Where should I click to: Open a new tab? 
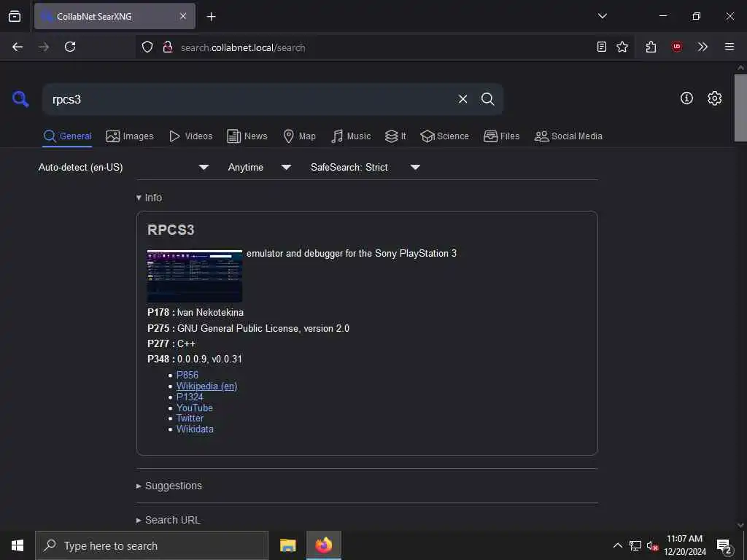211,17
